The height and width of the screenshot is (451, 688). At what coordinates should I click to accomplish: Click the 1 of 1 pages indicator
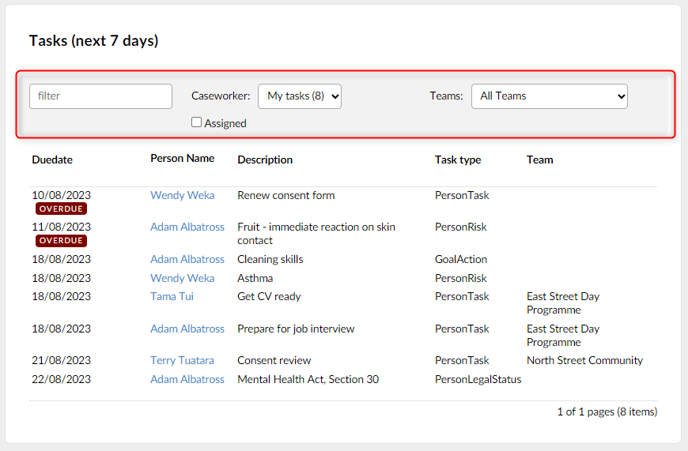(607, 412)
